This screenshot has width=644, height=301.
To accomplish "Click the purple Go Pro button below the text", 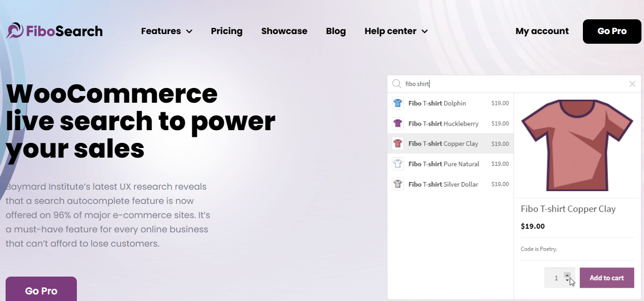I will [x=41, y=290].
